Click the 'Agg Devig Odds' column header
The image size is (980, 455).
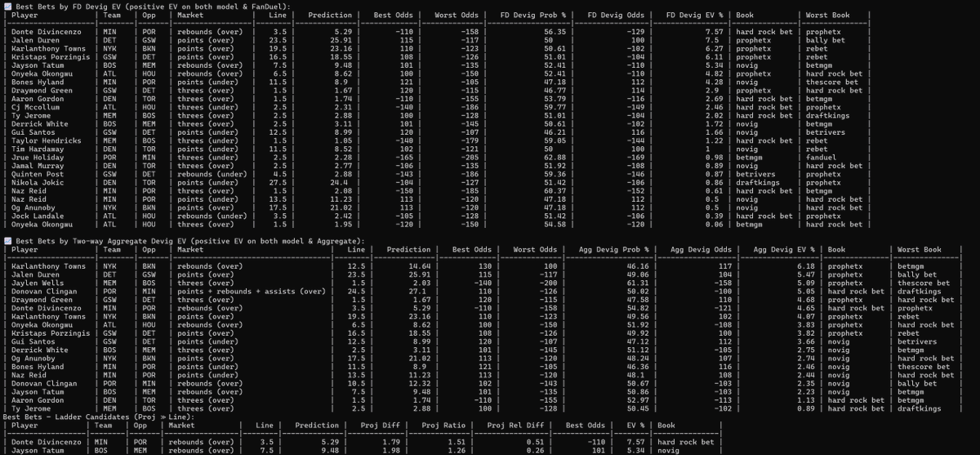pos(702,250)
